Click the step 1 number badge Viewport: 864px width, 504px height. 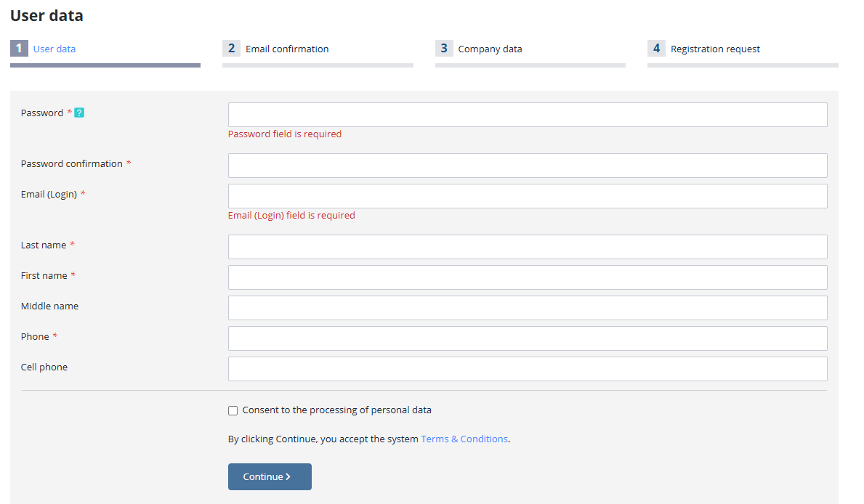(19, 49)
